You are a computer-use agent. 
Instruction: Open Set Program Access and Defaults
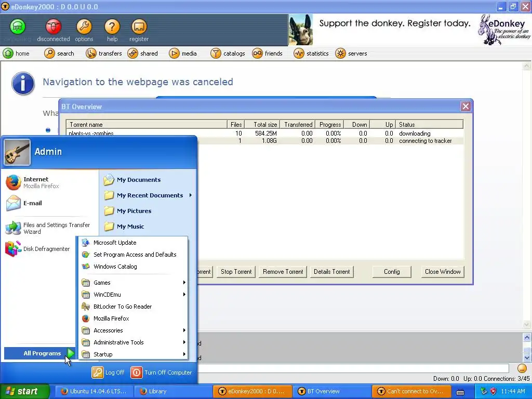133,255
